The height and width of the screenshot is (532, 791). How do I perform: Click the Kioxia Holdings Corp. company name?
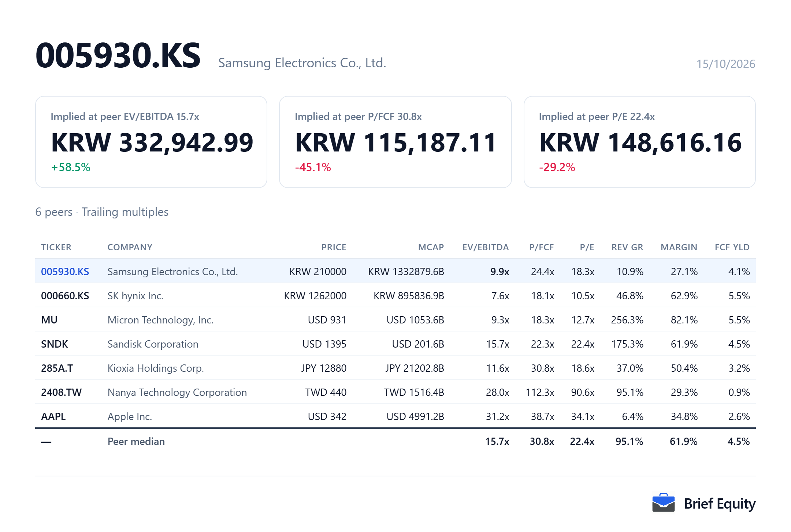click(156, 368)
